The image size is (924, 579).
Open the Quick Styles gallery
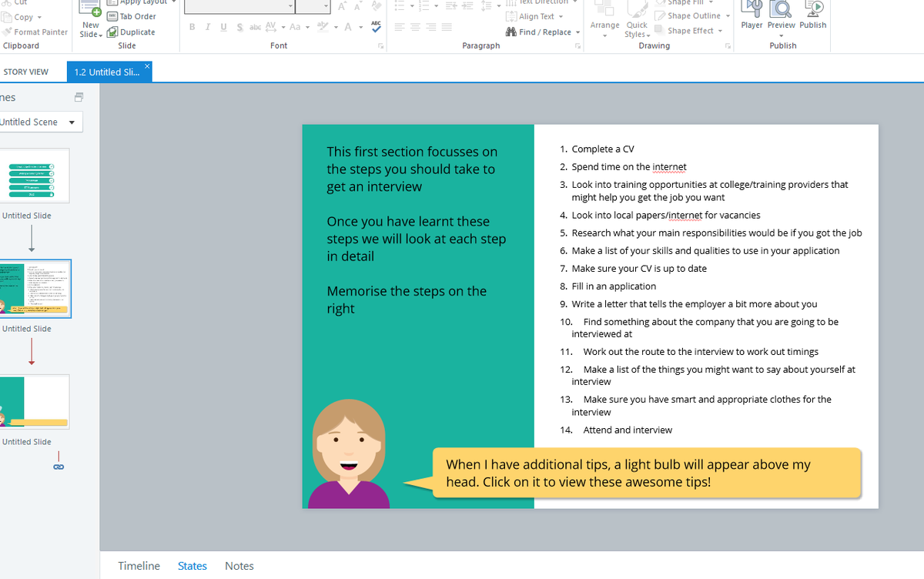click(x=637, y=20)
